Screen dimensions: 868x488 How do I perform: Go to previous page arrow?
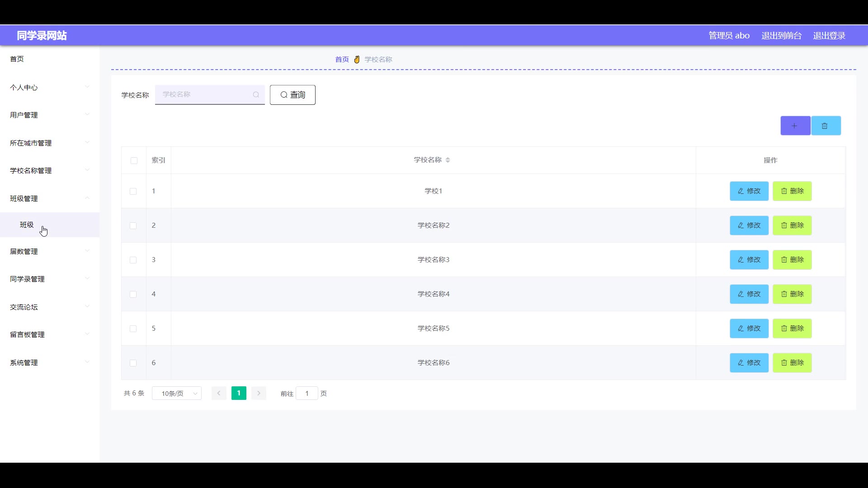coord(219,393)
